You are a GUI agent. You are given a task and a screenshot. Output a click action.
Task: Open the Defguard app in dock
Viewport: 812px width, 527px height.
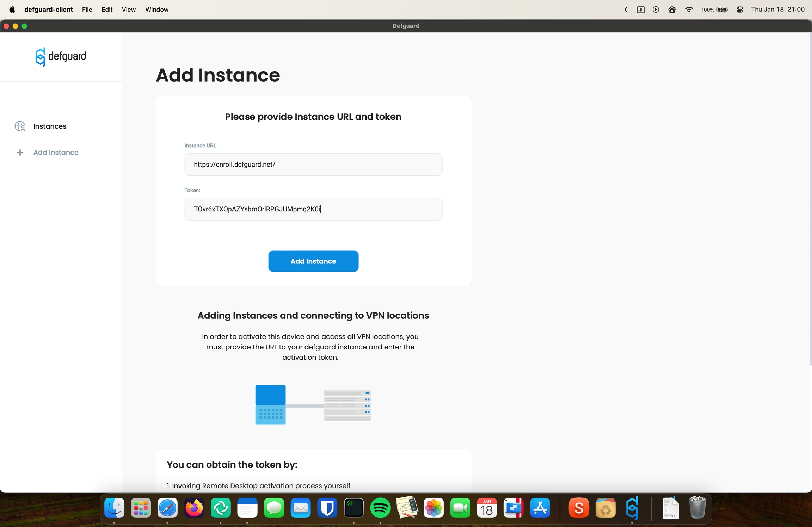(632, 508)
